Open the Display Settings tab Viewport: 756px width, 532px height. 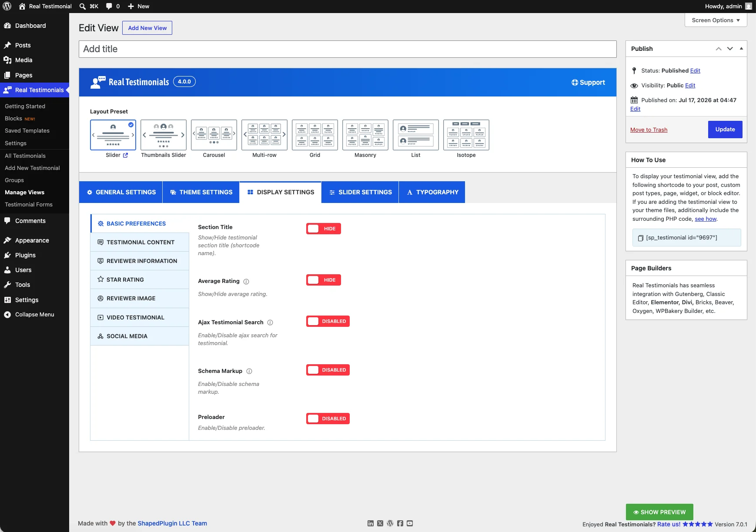pyautogui.click(x=281, y=192)
